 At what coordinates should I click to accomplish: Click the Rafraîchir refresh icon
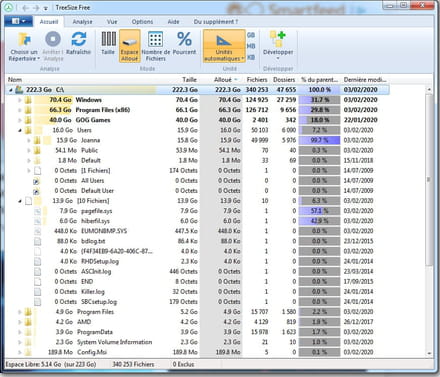79,39
